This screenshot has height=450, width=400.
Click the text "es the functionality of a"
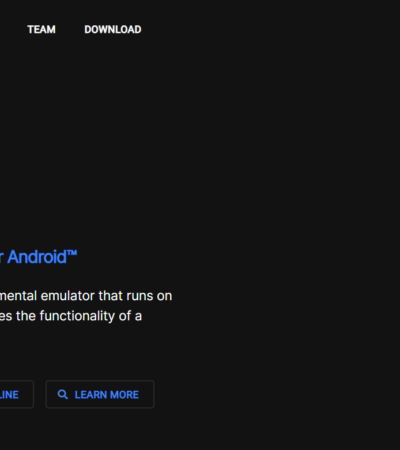[x=71, y=316]
